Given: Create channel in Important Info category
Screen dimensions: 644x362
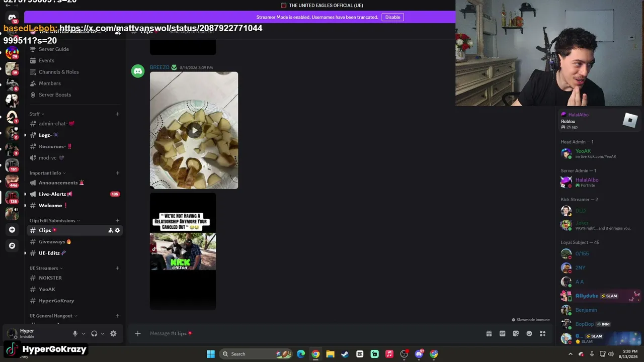Looking at the screenshot, I should [117, 173].
